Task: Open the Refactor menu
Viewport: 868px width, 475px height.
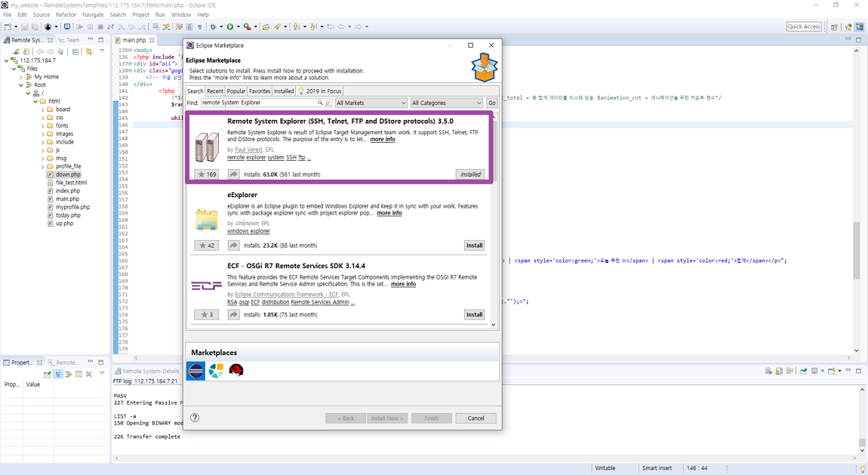Action: tap(66, 15)
